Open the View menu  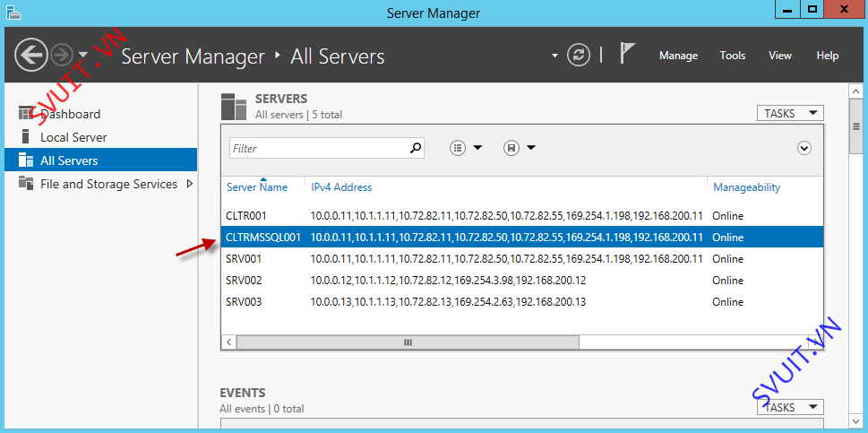pyautogui.click(x=780, y=56)
